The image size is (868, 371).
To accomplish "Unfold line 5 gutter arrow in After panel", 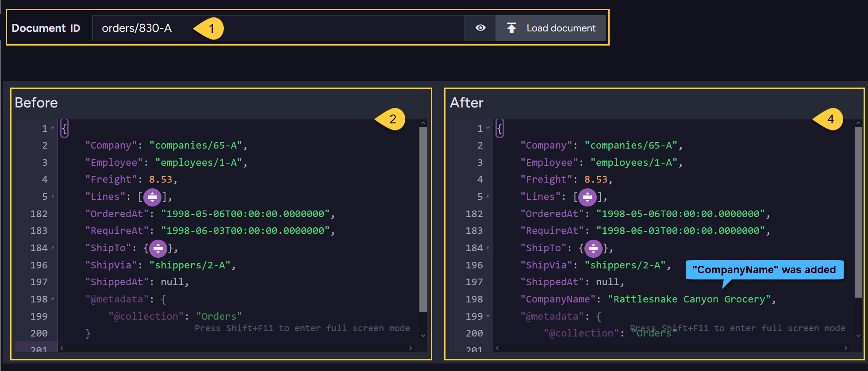I will 488,196.
